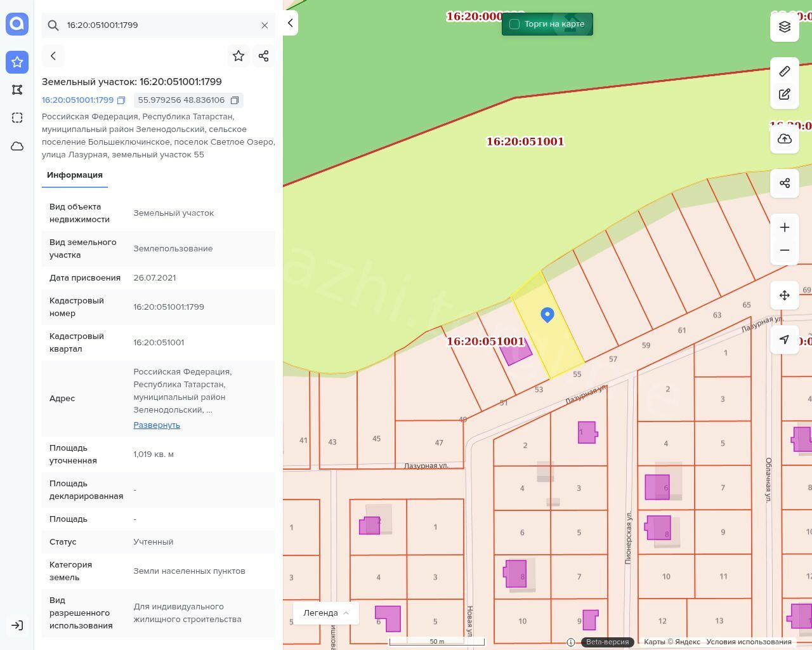Enable the 'Торги на карте' checkbox
Image resolution: width=812 pixels, height=650 pixels.
[514, 24]
